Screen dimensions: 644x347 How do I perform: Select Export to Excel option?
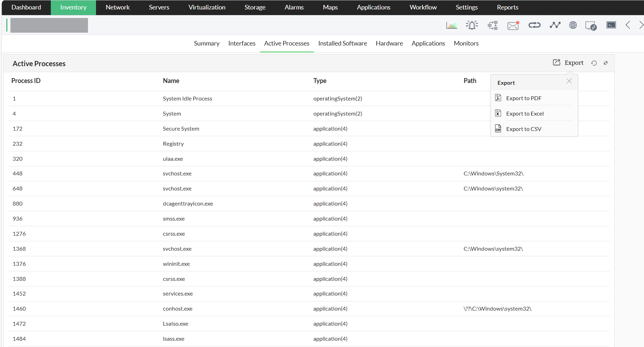coord(525,114)
